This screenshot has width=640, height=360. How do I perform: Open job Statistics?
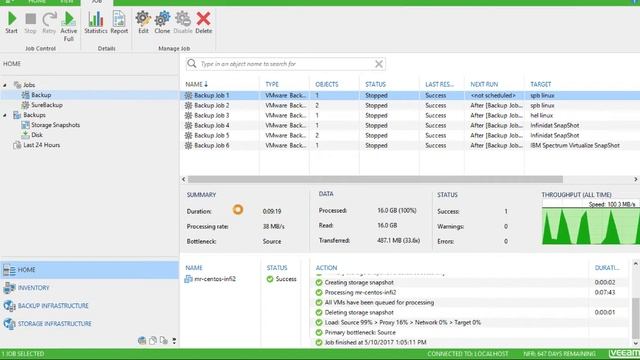[96, 23]
